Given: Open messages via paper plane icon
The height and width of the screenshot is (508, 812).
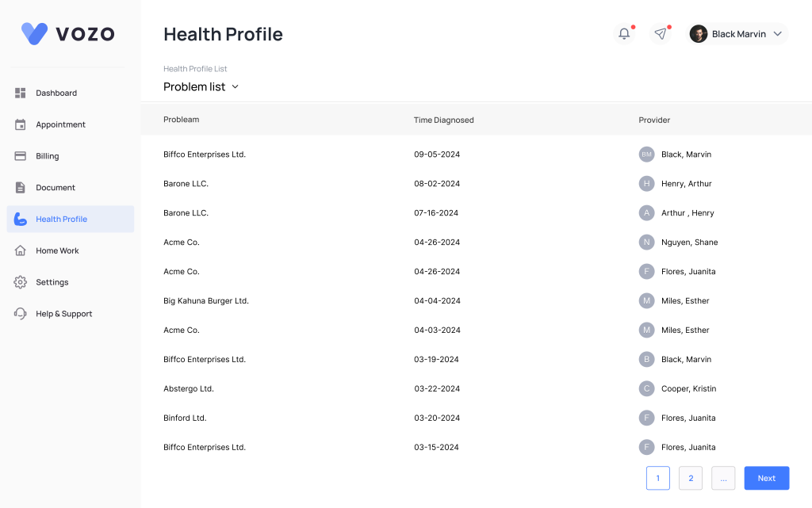Looking at the screenshot, I should click(660, 33).
